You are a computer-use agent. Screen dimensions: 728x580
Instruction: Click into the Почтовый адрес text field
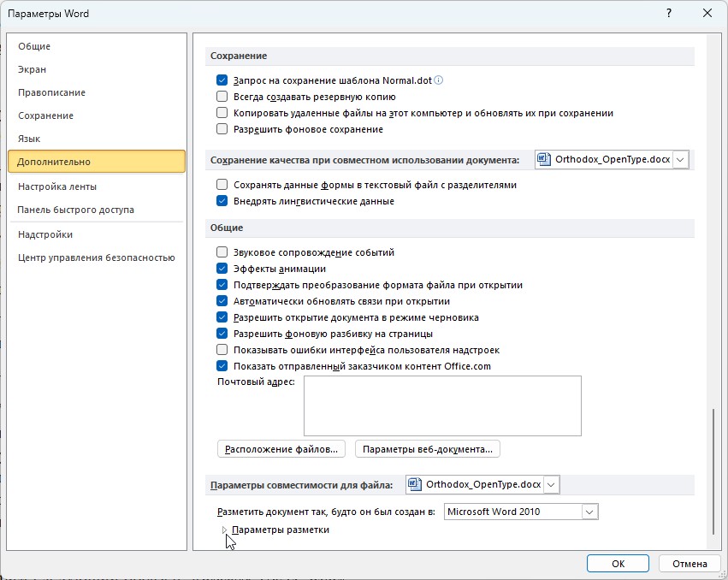pyautogui.click(x=441, y=405)
